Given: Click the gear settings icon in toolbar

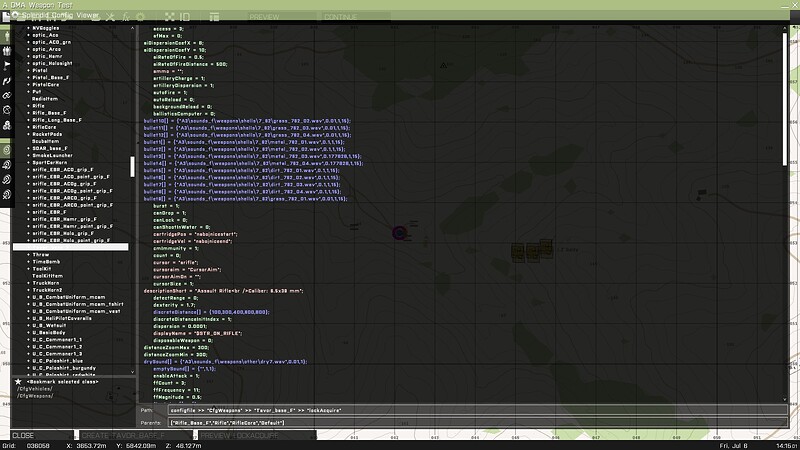Looking at the screenshot, I should (x=140, y=18).
